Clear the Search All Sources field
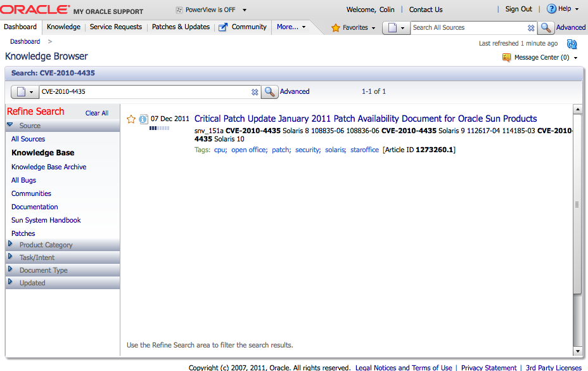588x371 pixels. pyautogui.click(x=531, y=28)
